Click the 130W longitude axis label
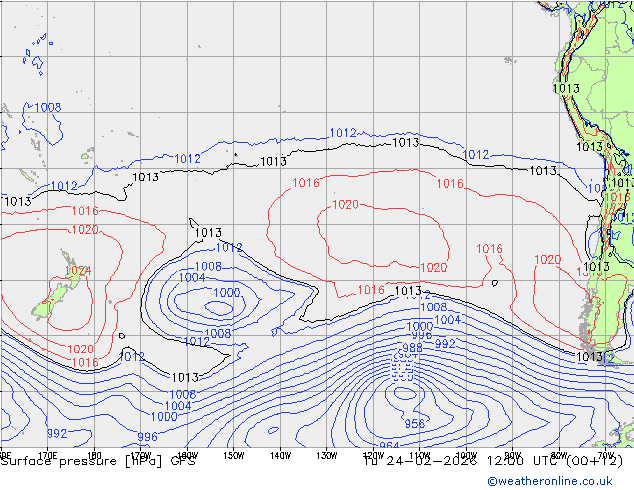Screen dimensions: 634x490 pyautogui.click(x=327, y=456)
